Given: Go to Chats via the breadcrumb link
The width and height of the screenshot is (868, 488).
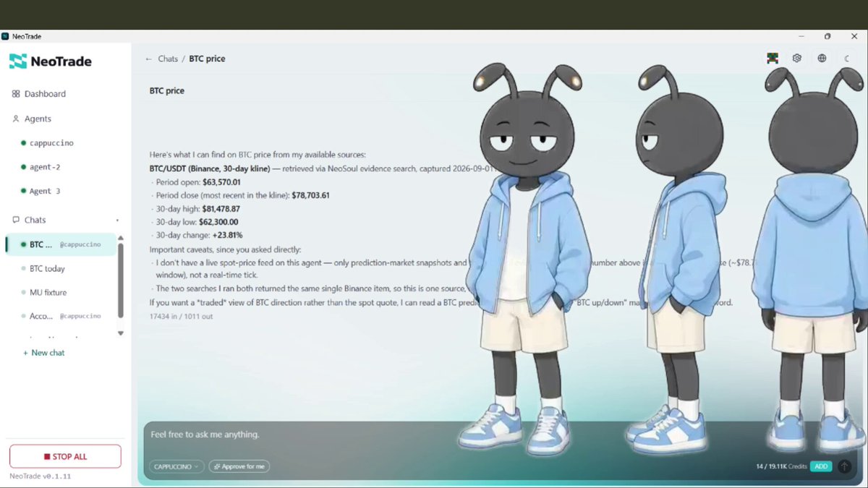Looking at the screenshot, I should [x=168, y=59].
